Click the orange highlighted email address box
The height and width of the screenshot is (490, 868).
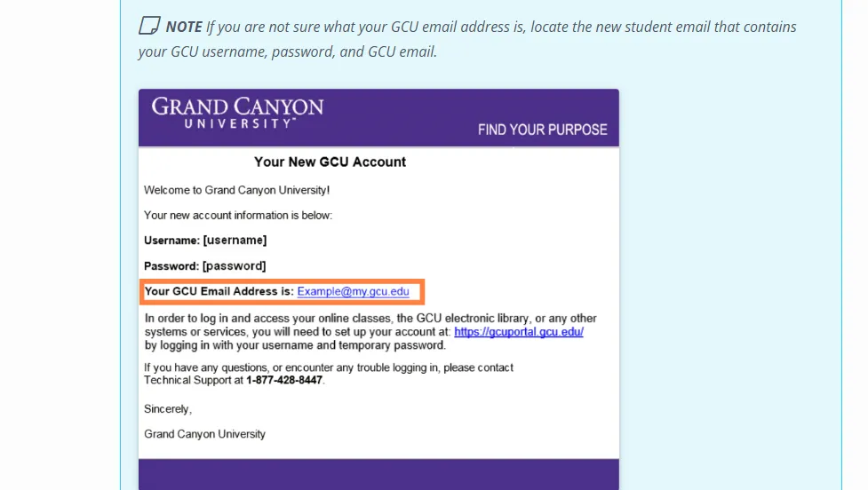point(283,292)
